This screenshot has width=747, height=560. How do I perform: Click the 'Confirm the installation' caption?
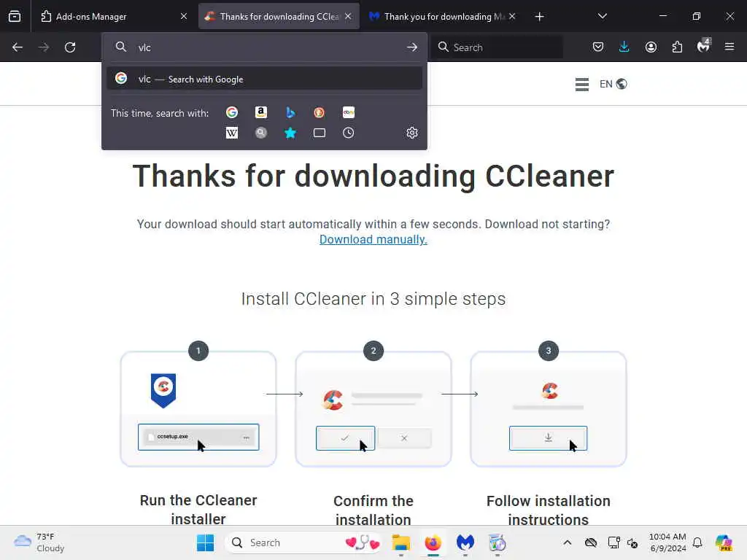tap(373, 510)
